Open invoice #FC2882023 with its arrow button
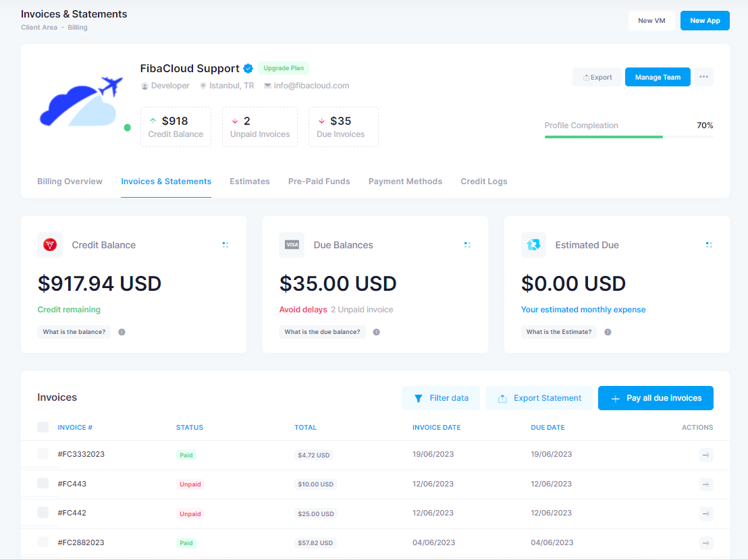The width and height of the screenshot is (748, 560). click(706, 543)
